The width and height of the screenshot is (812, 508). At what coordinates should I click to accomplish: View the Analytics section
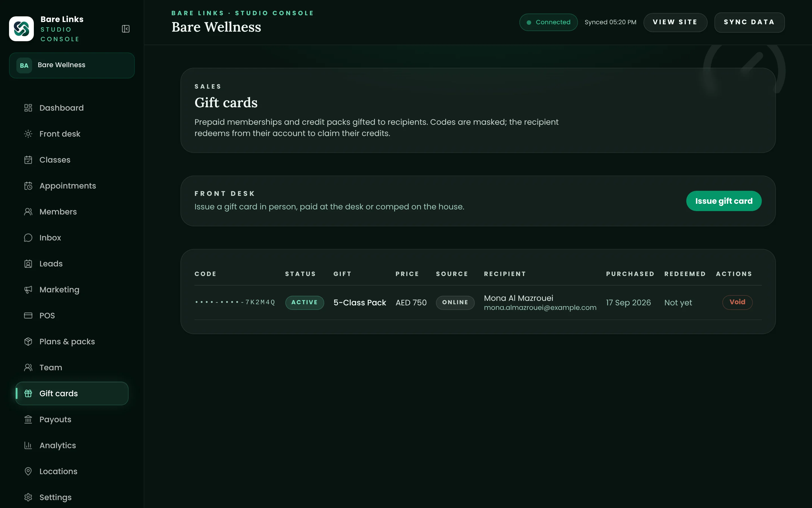click(72, 446)
